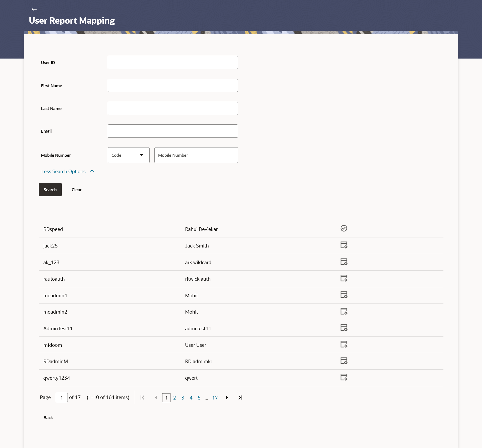The height and width of the screenshot is (448, 482).
Task: Open report mapping icon for AdminTest11
Action: [344, 328]
